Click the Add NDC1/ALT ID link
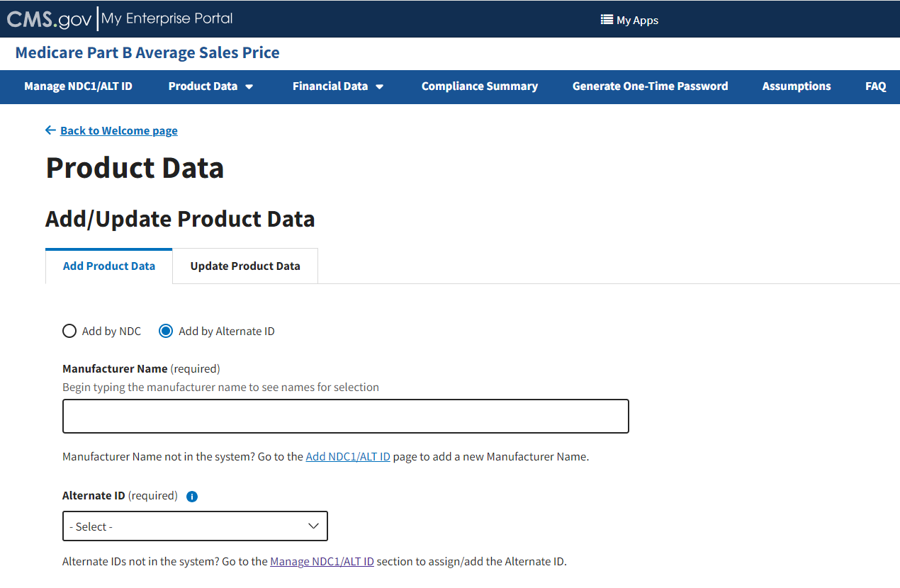This screenshot has height=588, width=900. [348, 457]
